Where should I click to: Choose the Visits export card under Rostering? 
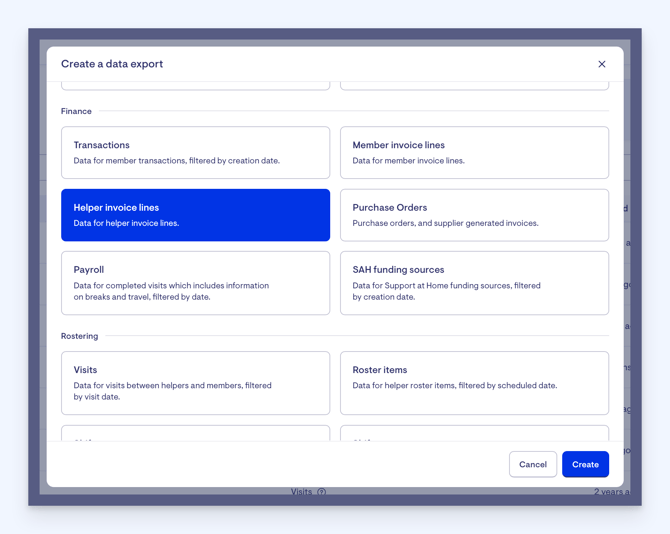pyautogui.click(x=195, y=383)
